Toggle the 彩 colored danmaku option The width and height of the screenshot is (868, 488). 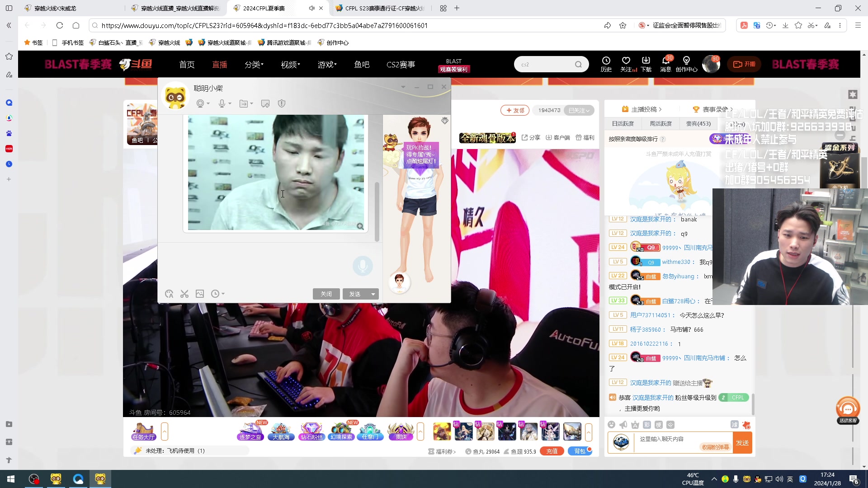[x=647, y=425]
